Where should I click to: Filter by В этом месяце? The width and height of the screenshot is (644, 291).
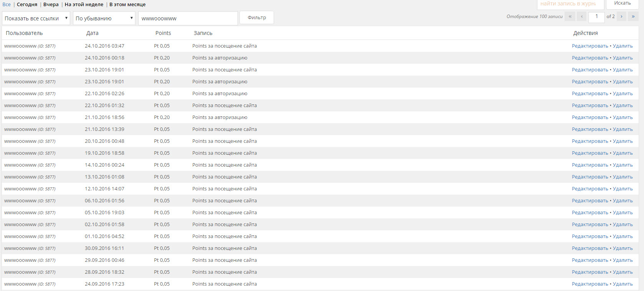coord(127,5)
